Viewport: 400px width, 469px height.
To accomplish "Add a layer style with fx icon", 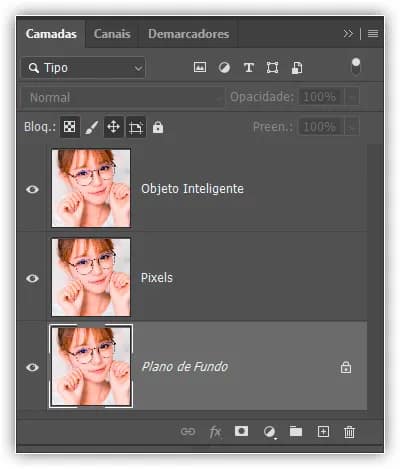I will [215, 432].
